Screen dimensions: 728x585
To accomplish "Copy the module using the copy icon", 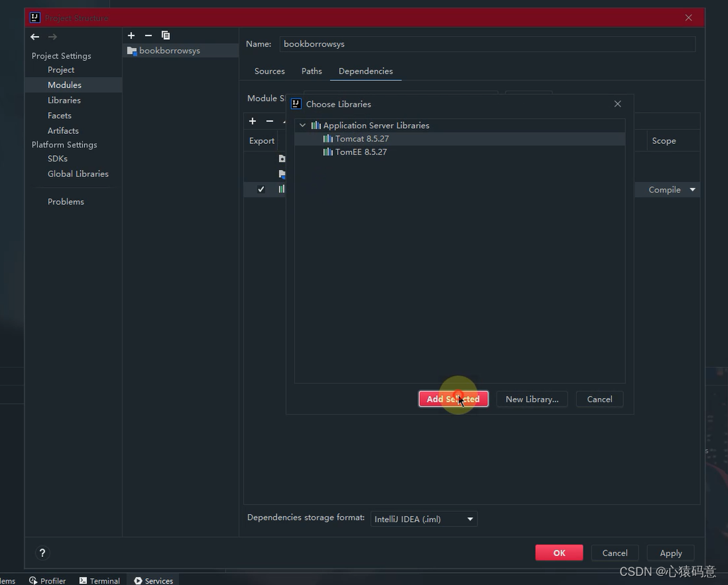I will point(165,35).
